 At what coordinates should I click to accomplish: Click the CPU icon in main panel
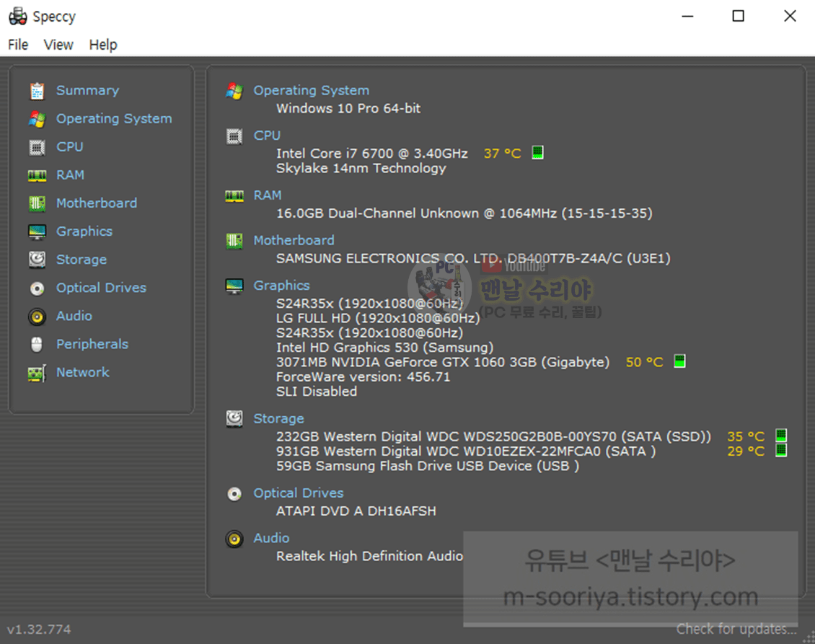234,136
